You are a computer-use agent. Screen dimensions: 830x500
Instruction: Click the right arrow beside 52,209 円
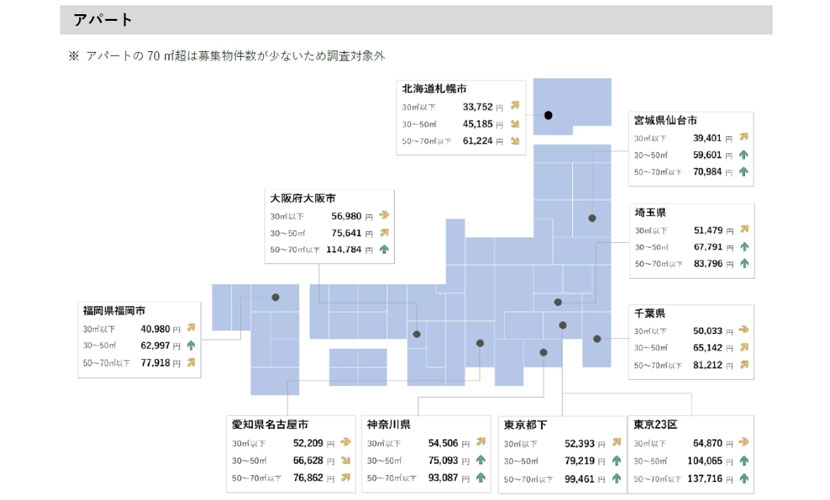click(346, 442)
